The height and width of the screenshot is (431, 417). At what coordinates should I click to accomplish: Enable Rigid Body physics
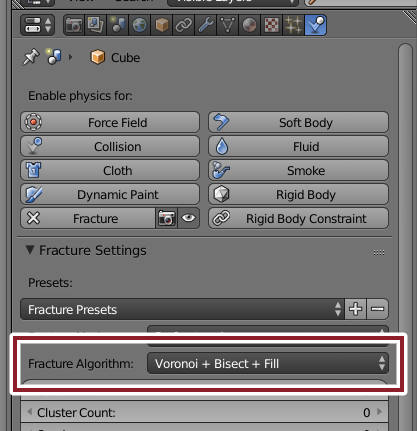[x=298, y=194]
